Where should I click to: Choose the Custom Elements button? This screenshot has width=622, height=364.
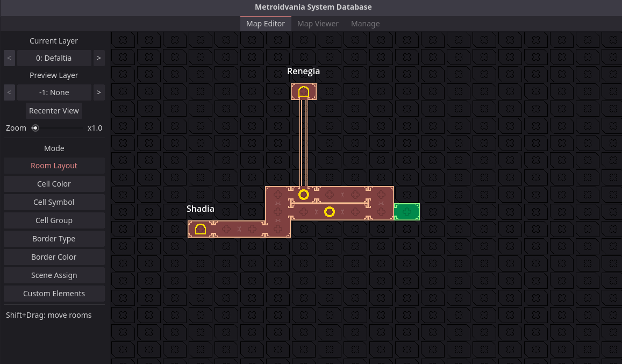(54, 294)
